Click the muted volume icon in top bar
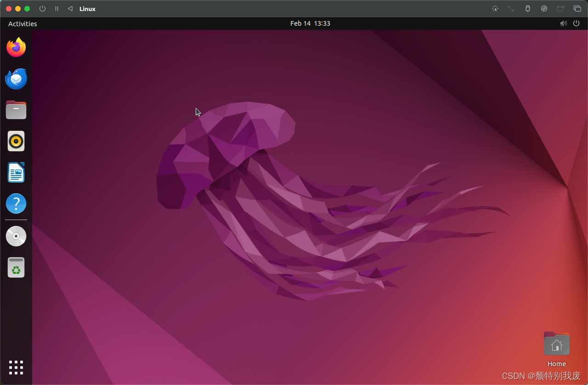Screen dimensions: 588x385 point(563,23)
